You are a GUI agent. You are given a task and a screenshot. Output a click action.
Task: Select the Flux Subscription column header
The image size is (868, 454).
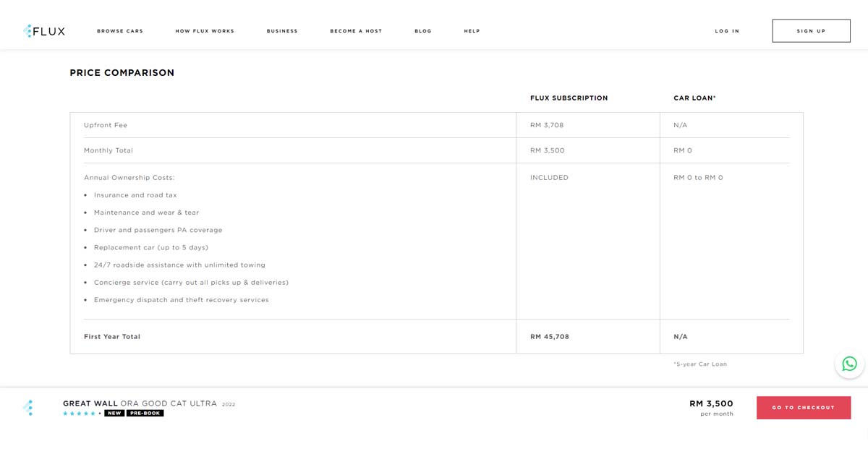[x=569, y=98]
